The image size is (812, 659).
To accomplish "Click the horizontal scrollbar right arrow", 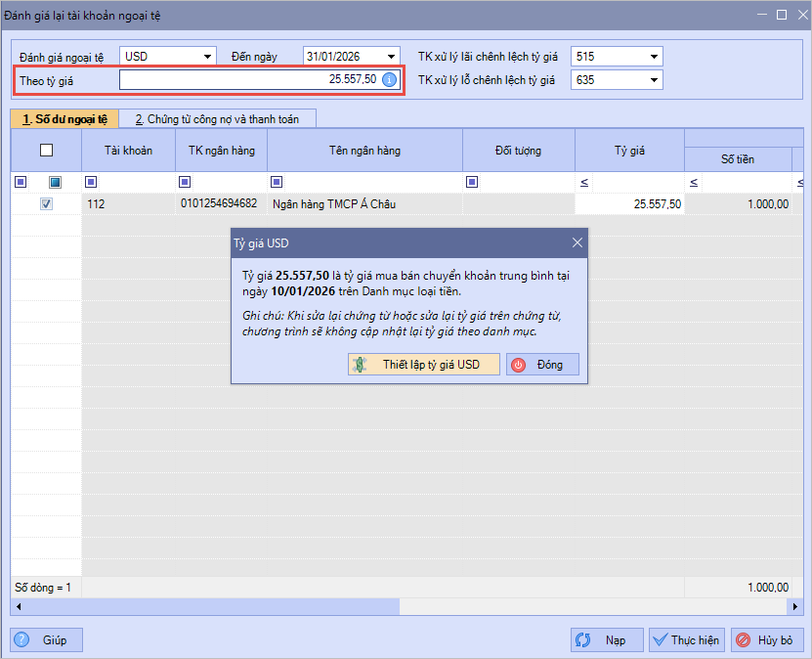I will (x=797, y=607).
